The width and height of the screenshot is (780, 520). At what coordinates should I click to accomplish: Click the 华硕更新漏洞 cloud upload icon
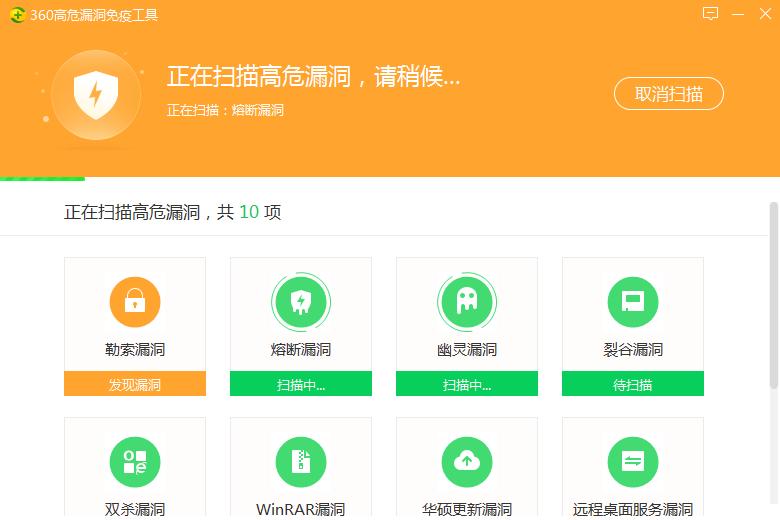pyautogui.click(x=467, y=462)
